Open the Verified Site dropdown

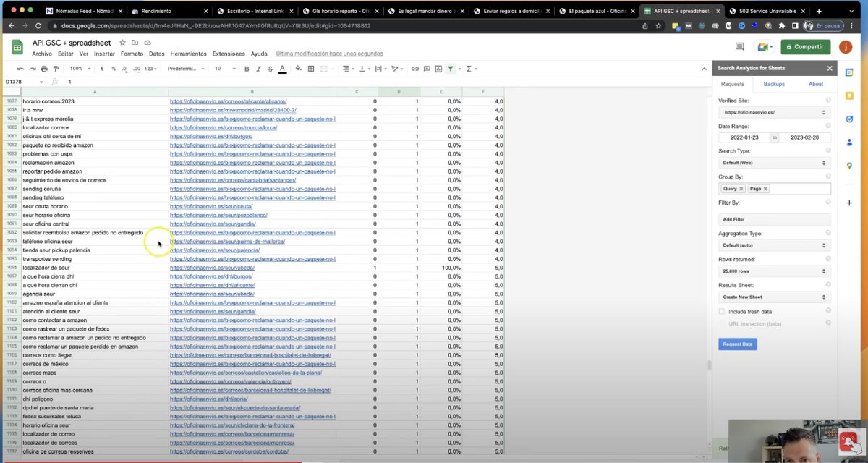click(x=774, y=113)
